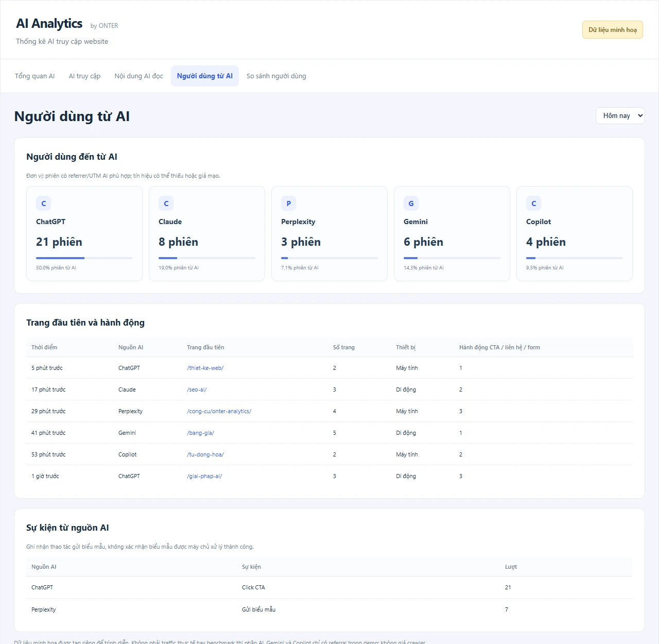
Task: Click the 53 phút trước row cell
Action: pyautogui.click(x=48, y=454)
